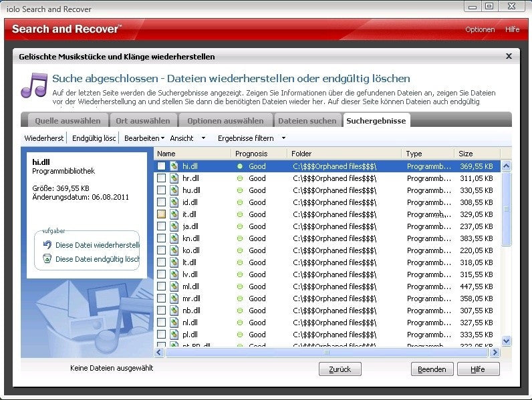Tick the checkbox for pl.dll

point(162,335)
